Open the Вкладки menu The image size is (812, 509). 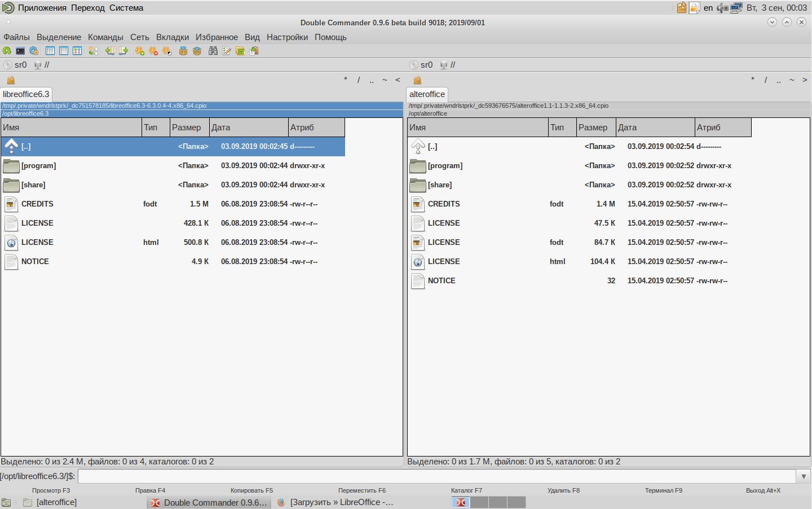173,37
